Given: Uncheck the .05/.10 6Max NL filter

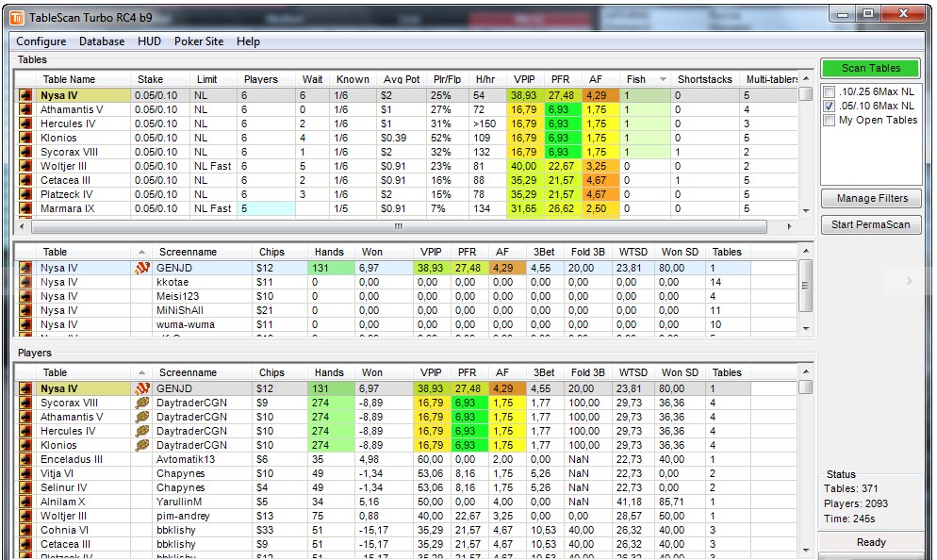Looking at the screenshot, I should point(829,106).
